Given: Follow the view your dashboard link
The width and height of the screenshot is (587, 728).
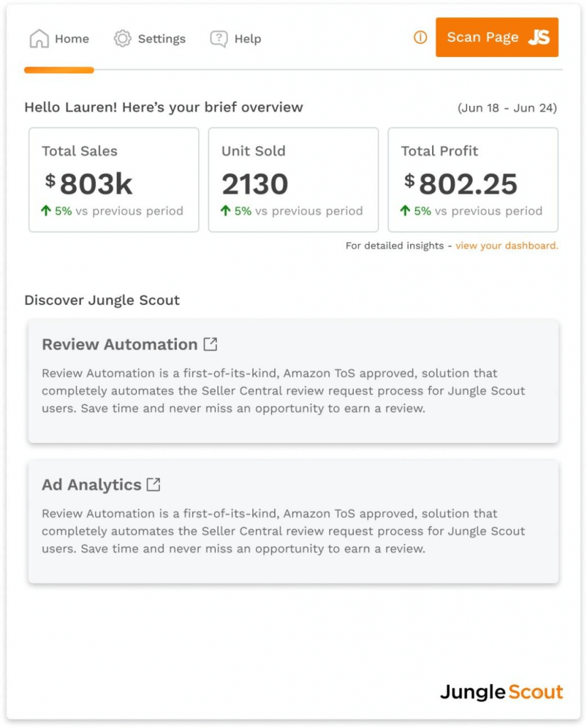Looking at the screenshot, I should pos(507,245).
